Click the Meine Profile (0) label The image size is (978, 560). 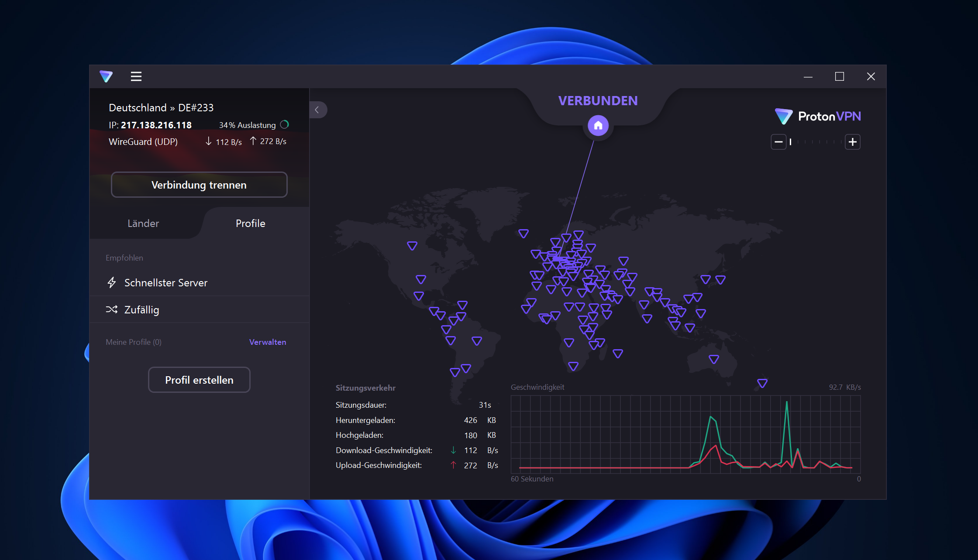134,342
